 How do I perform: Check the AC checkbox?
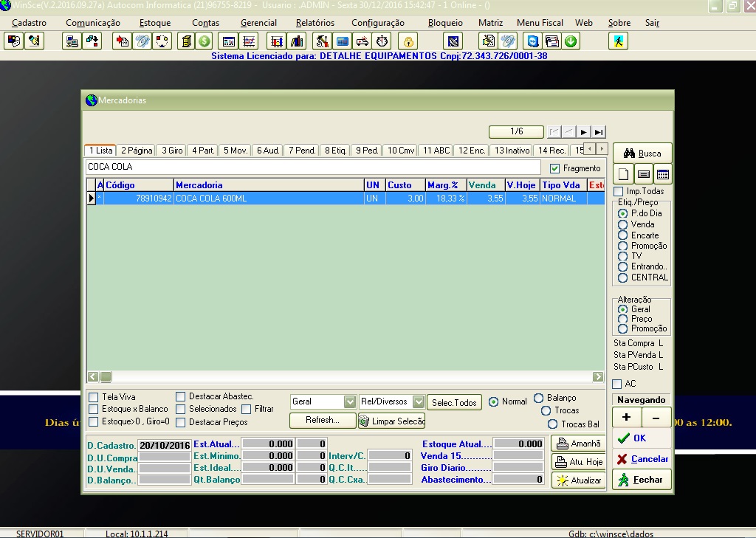tap(616, 384)
